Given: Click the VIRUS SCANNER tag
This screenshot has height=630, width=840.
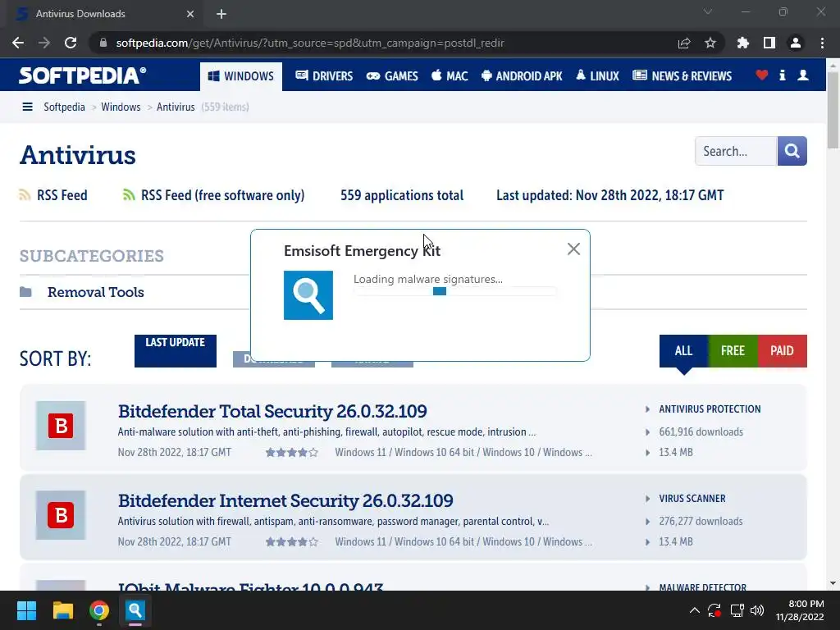Looking at the screenshot, I should (692, 499).
